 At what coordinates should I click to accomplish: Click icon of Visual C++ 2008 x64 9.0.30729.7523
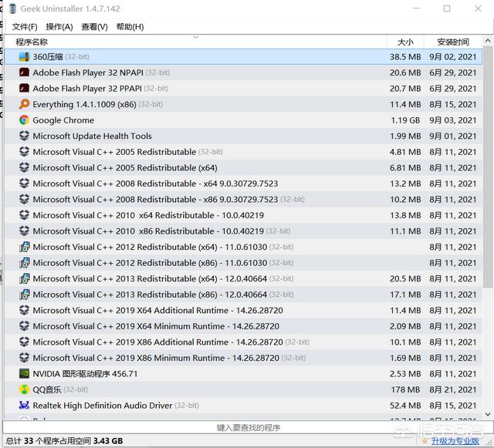click(24, 184)
